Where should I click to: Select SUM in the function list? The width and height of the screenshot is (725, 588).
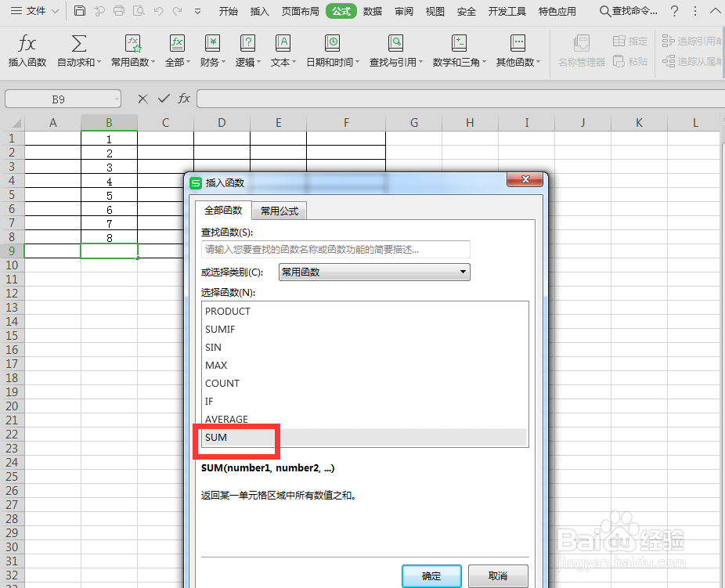365,438
